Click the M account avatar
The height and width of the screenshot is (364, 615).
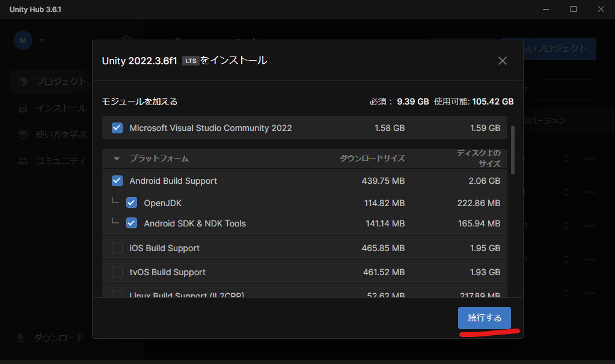pos(23,40)
